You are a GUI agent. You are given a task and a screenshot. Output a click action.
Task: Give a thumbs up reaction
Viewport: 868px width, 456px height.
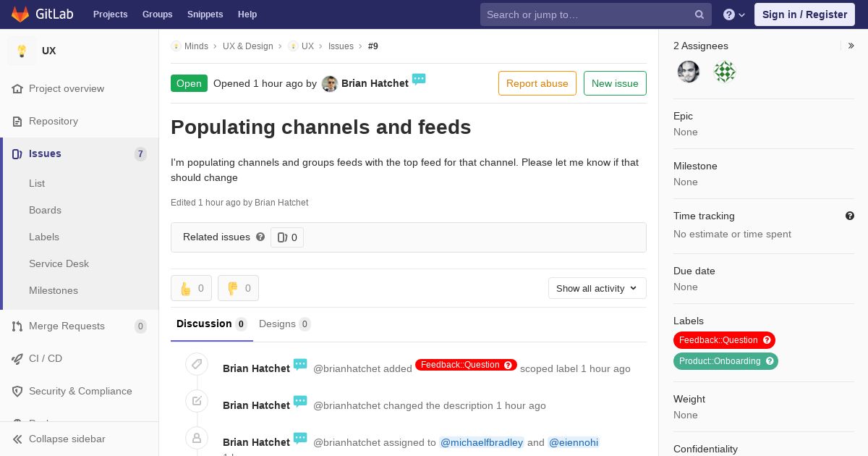(x=191, y=288)
